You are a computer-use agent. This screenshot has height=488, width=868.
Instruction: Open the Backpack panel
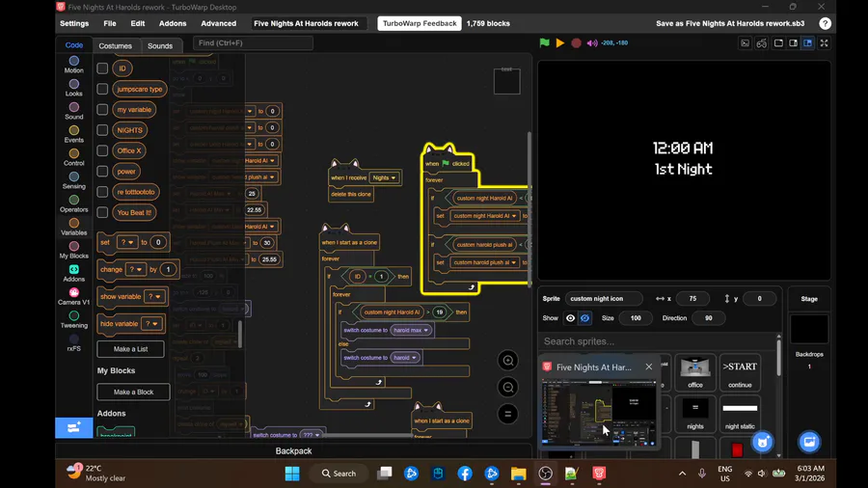pyautogui.click(x=293, y=451)
